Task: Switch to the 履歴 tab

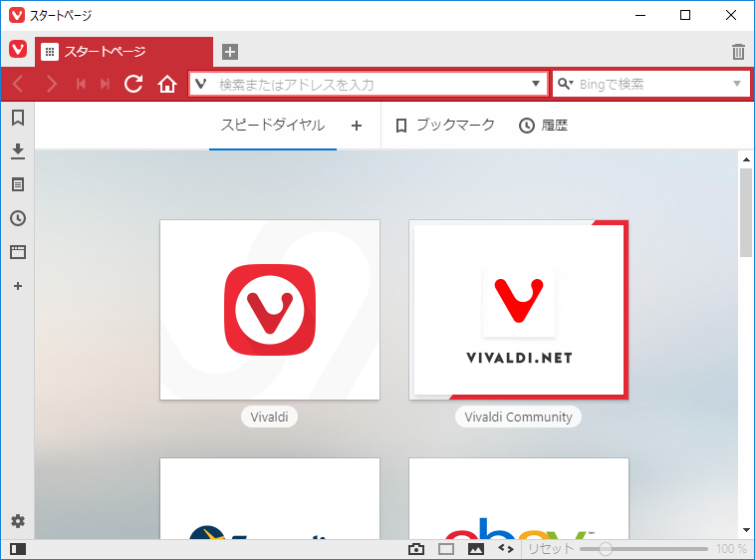Action: point(543,126)
